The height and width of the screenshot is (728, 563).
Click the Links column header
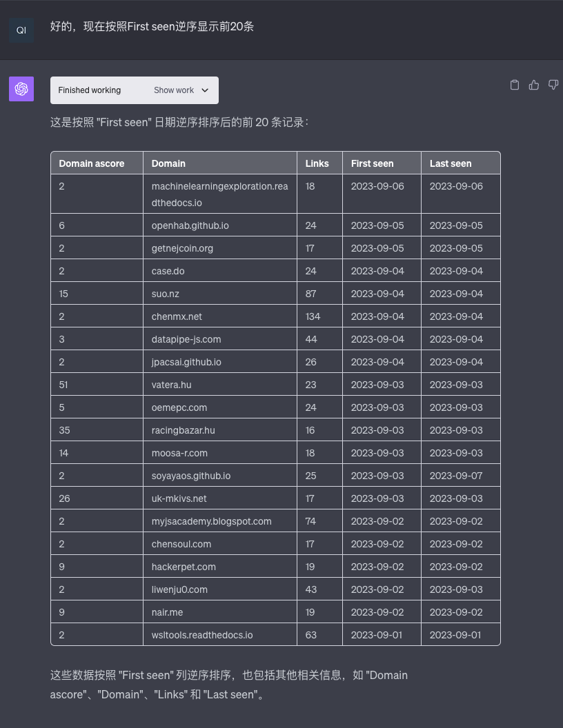coord(317,163)
